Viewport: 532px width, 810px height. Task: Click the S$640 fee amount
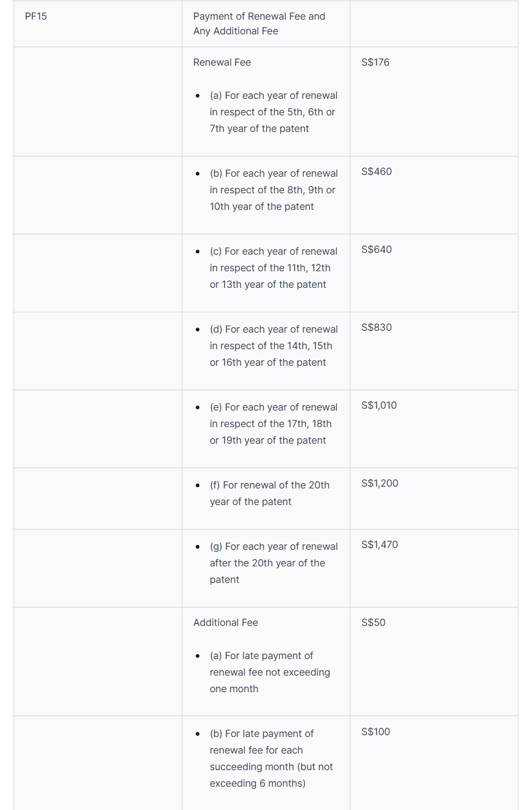coord(376,250)
